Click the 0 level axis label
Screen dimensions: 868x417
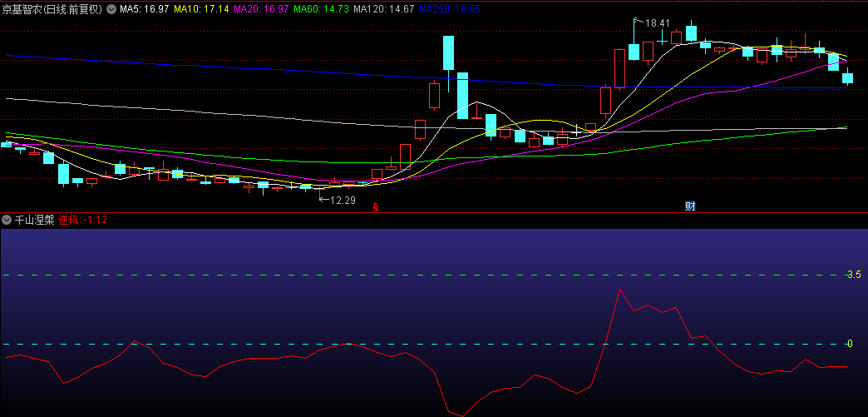click(851, 344)
